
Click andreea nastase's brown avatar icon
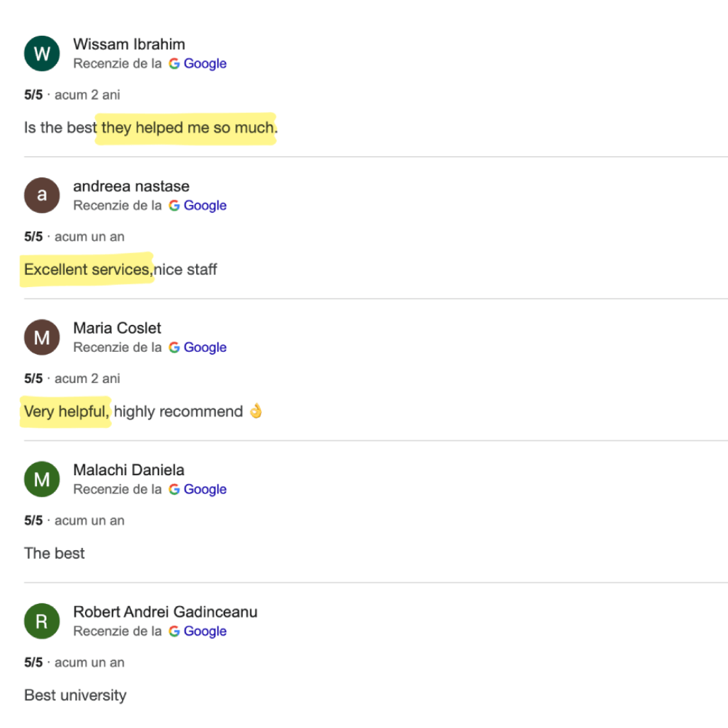42,195
